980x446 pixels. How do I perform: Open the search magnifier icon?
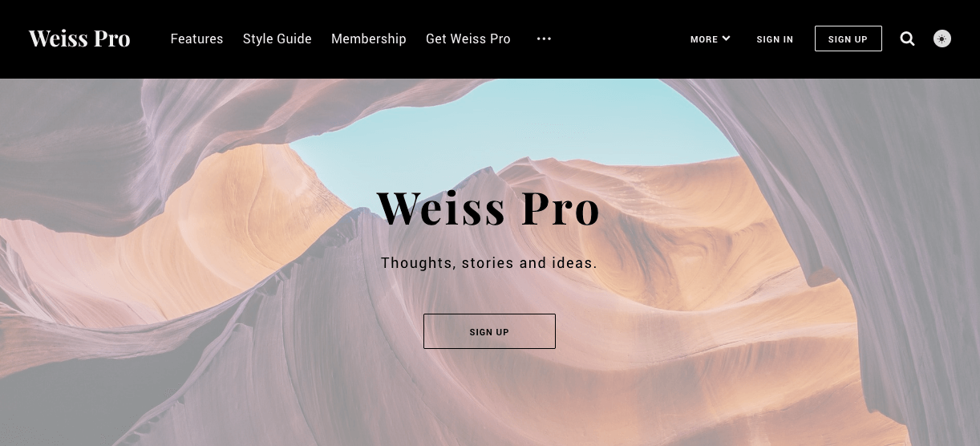[x=907, y=39]
